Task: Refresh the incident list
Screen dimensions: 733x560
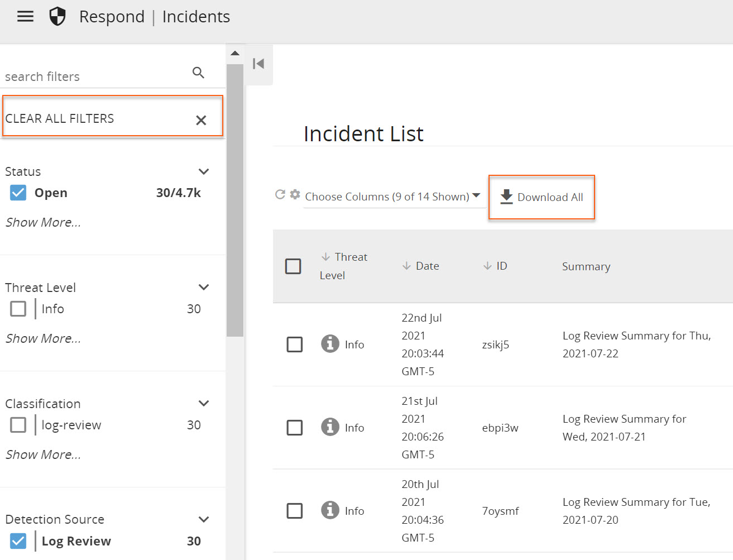Action: (280, 194)
